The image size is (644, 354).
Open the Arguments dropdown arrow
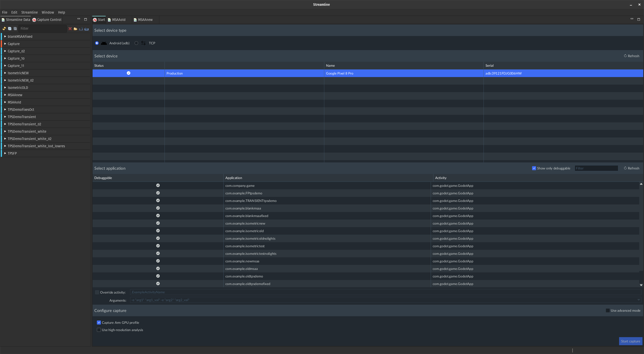(638, 300)
